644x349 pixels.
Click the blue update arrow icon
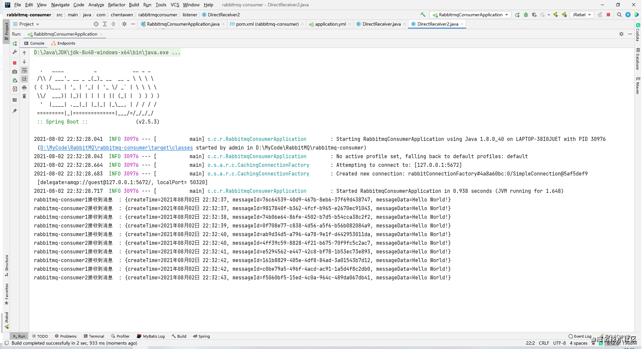(628, 15)
